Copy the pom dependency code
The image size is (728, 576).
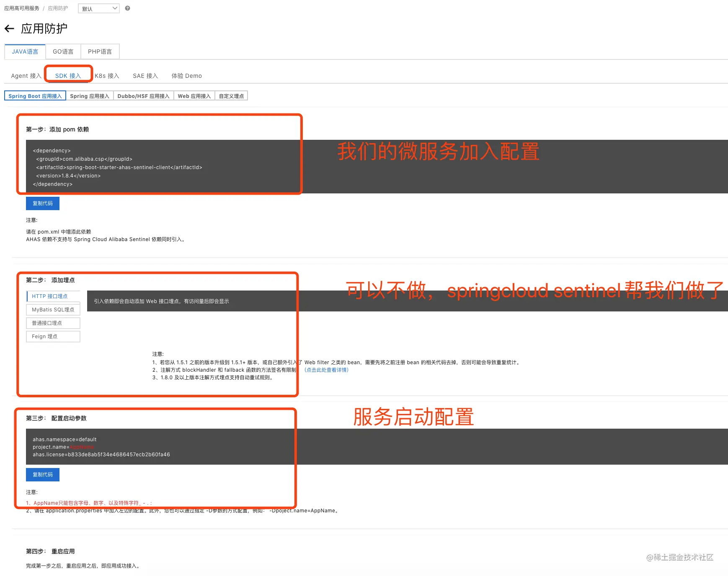(x=43, y=203)
